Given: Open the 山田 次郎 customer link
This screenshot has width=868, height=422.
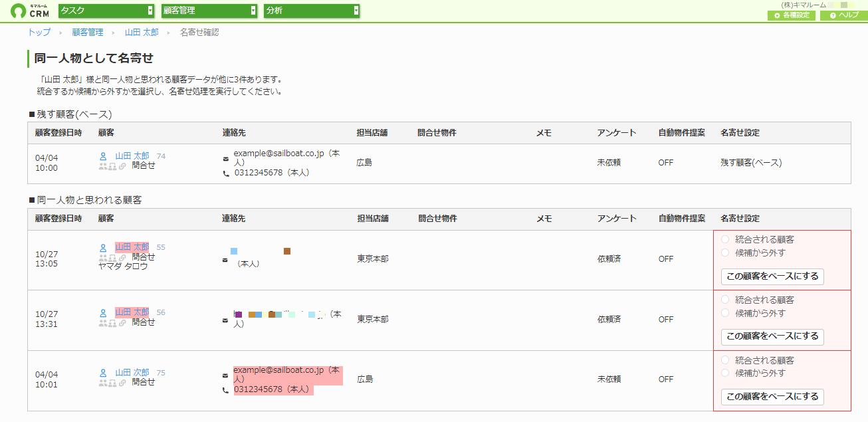Looking at the screenshot, I should click(132, 373).
